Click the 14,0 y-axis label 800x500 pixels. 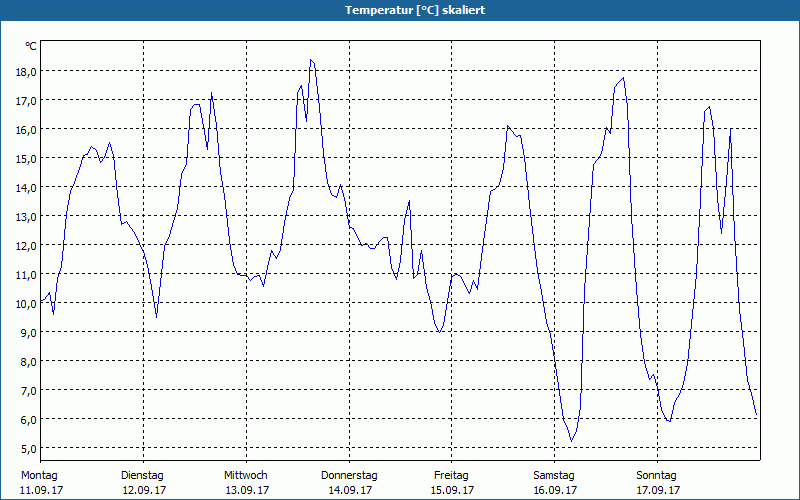(26, 188)
